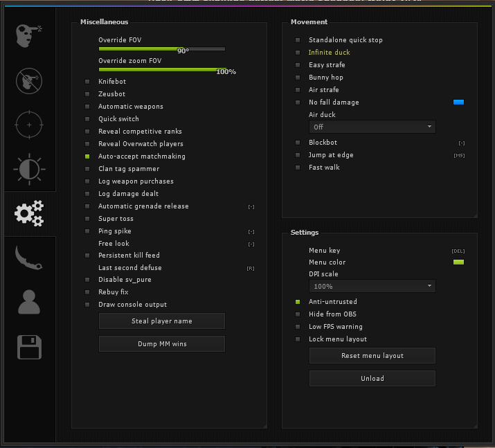Select the gears miscellaneous tab
The width and height of the screenshot is (495, 448).
pos(29,213)
